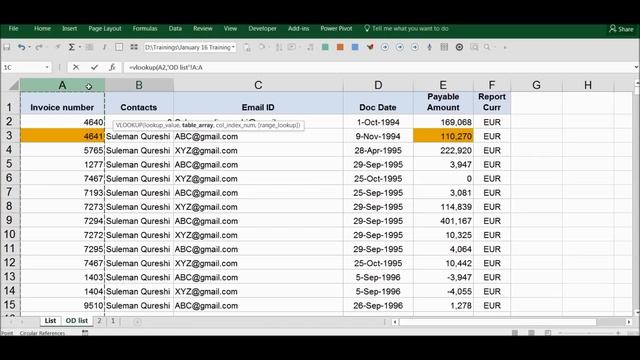Image resolution: width=640 pixels, height=360 pixels.
Task: Click the first circled arrow toolbar icon
Action: click(384, 47)
